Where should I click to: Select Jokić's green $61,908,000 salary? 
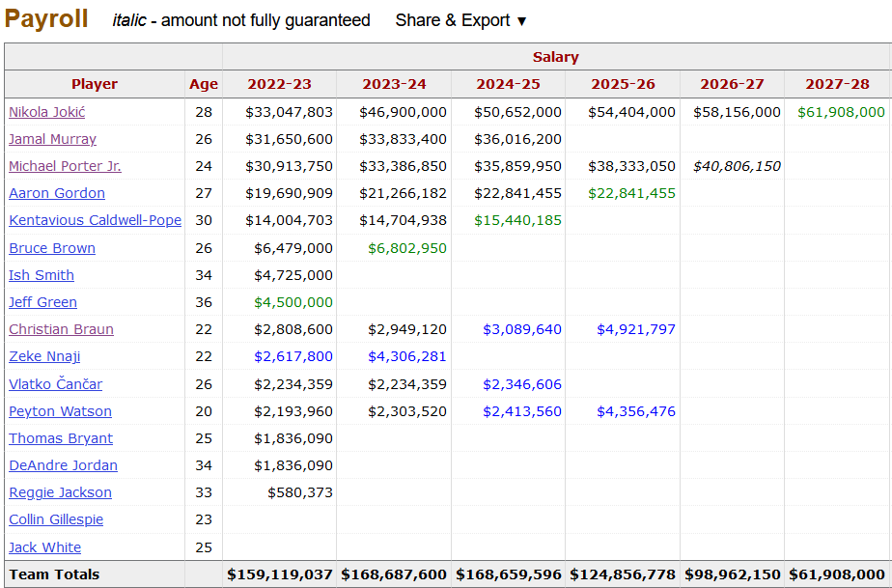point(841,112)
